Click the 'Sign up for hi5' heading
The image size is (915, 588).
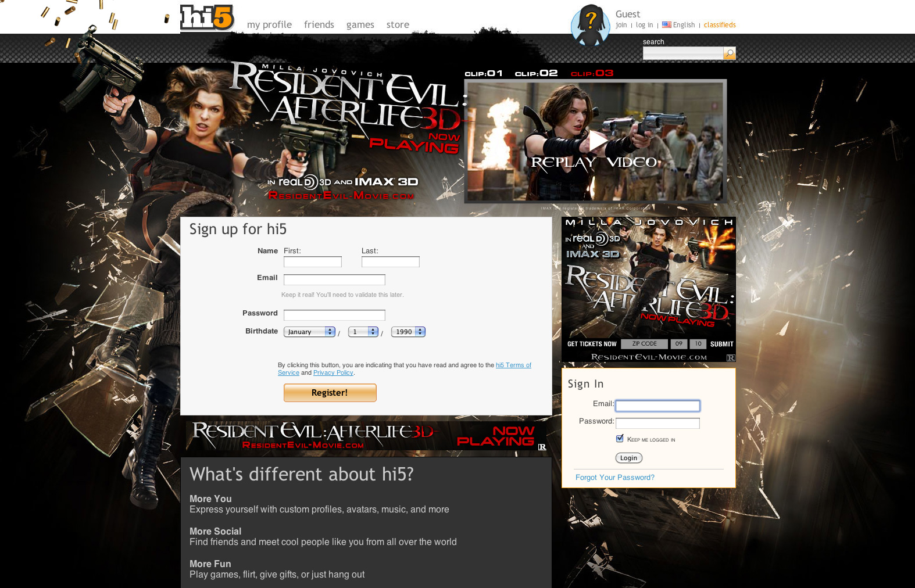238,230
